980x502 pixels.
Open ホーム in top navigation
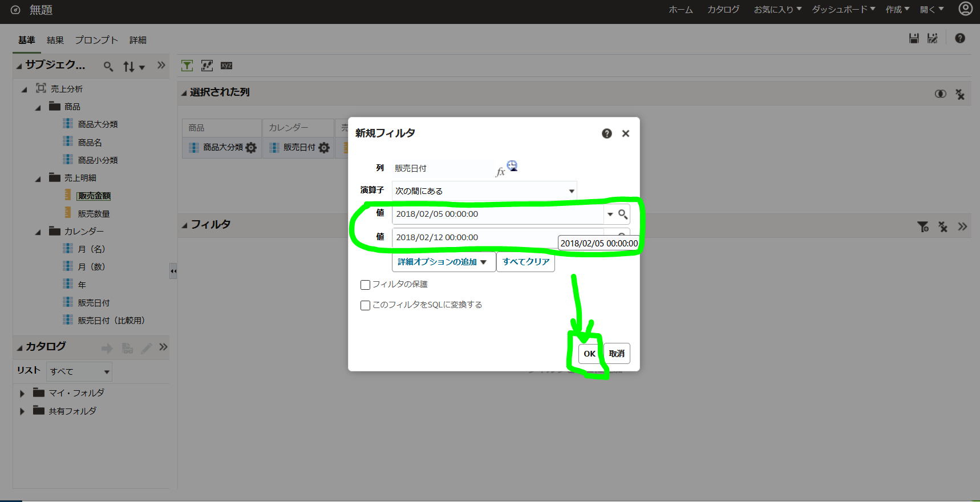pos(681,10)
